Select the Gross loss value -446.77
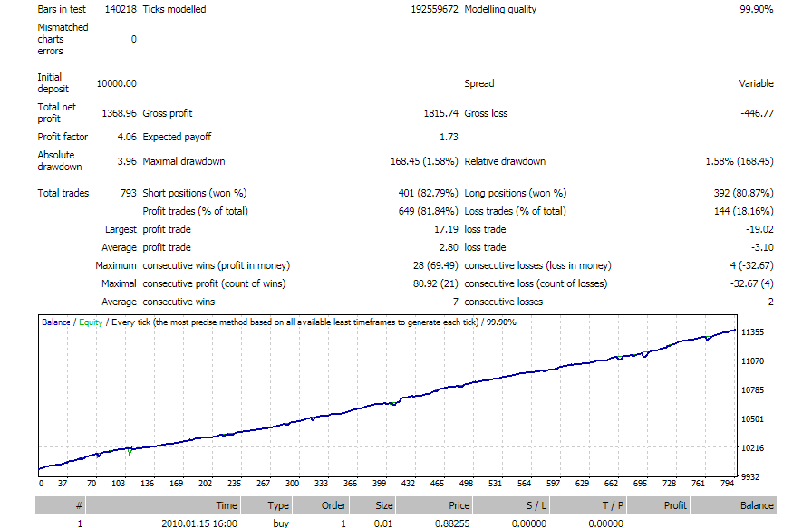This screenshot has width=812, height=528. click(757, 113)
